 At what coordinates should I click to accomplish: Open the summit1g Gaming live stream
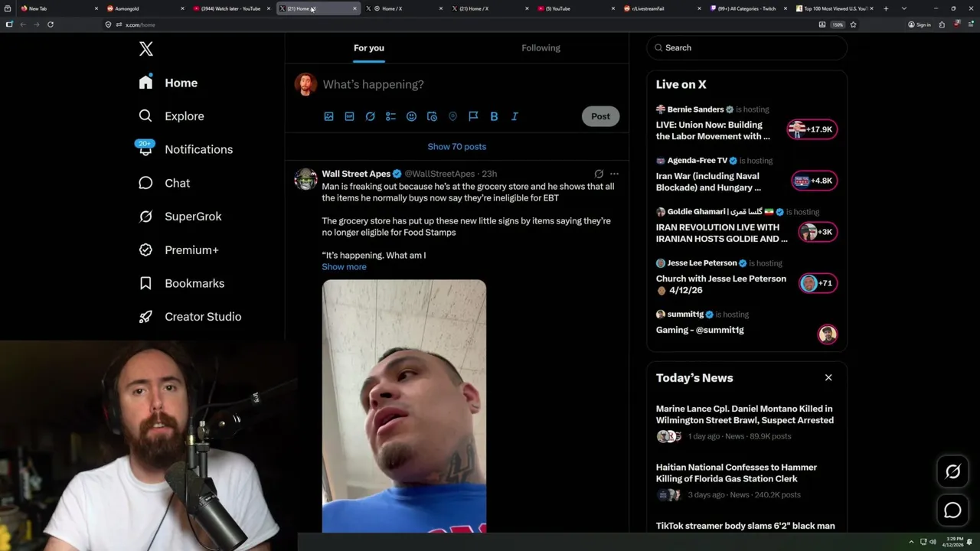coord(746,325)
